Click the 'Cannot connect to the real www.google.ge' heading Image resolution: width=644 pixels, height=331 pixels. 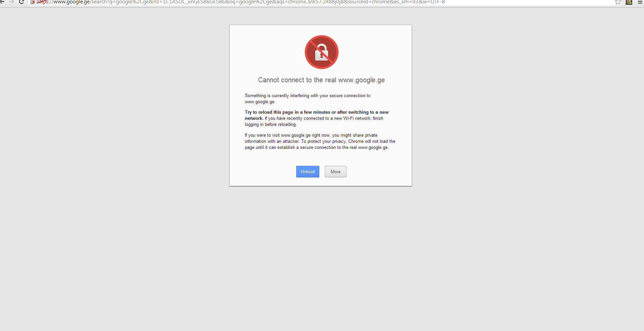tap(321, 80)
